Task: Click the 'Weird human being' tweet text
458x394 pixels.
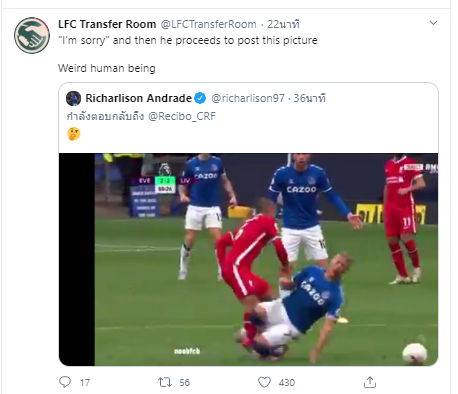Action: pos(107,68)
